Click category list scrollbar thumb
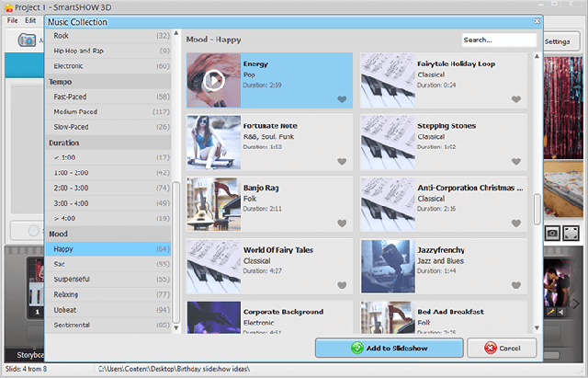The height and width of the screenshot is (378, 588). click(x=175, y=252)
